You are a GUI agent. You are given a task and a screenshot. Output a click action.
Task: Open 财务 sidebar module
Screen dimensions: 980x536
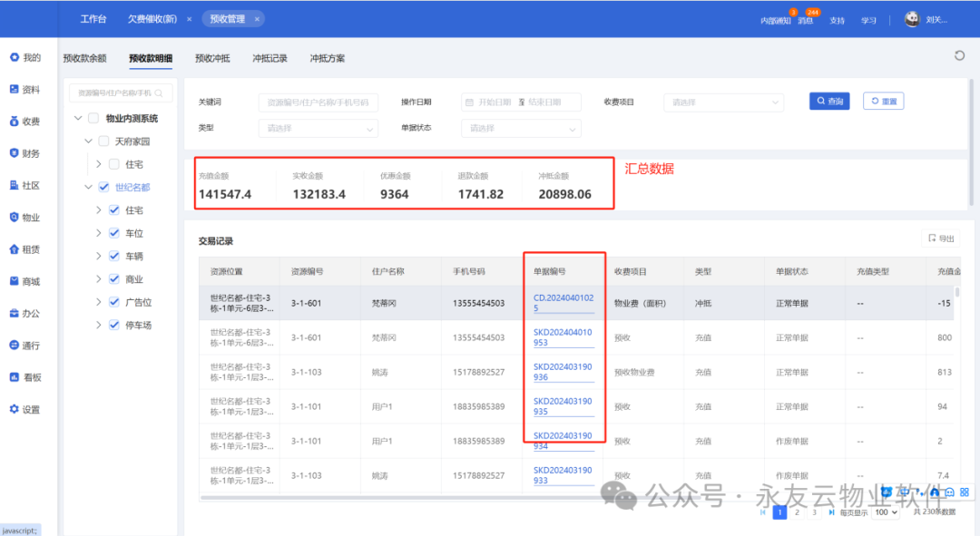point(25,153)
